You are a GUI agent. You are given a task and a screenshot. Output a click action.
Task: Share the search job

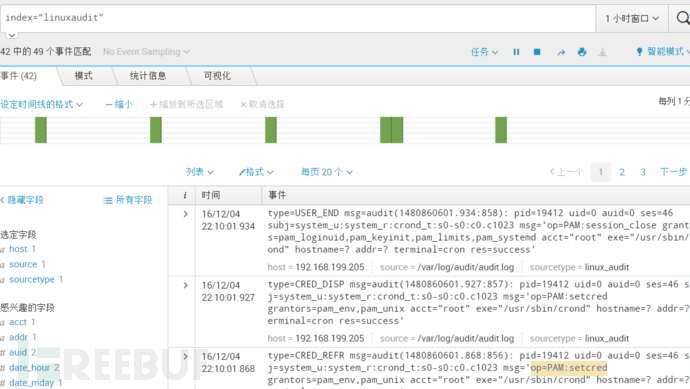tap(561, 52)
